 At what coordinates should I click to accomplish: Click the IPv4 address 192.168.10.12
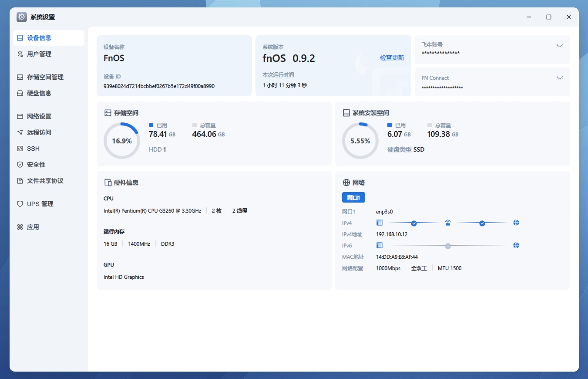(392, 234)
